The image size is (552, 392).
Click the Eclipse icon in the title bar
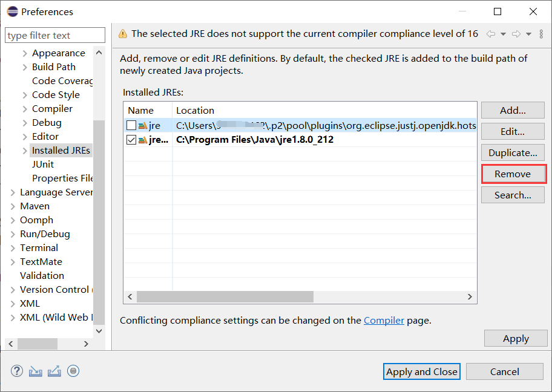click(x=12, y=11)
